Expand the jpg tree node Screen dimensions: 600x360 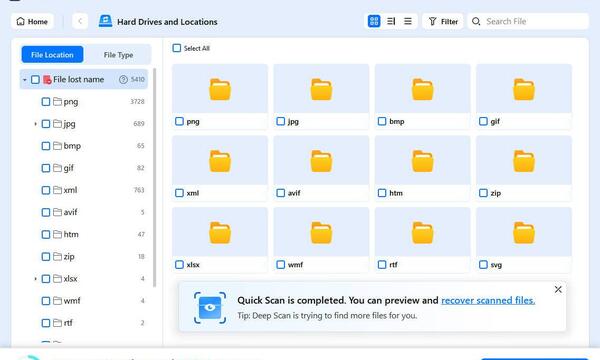pos(35,124)
